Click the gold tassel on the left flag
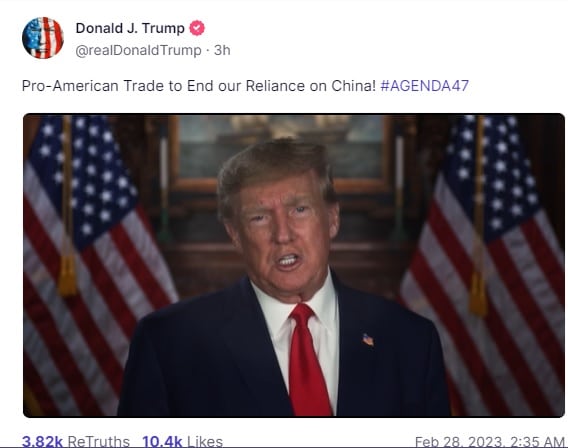Image resolution: width=568 pixels, height=448 pixels. point(67,275)
